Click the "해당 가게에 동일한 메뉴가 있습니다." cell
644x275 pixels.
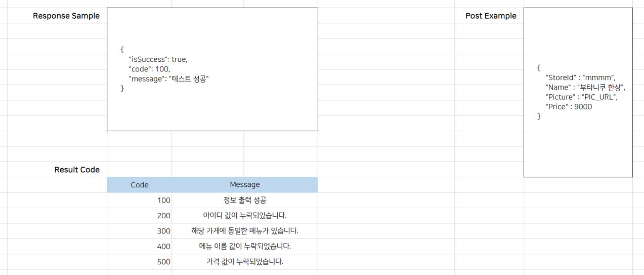click(245, 231)
